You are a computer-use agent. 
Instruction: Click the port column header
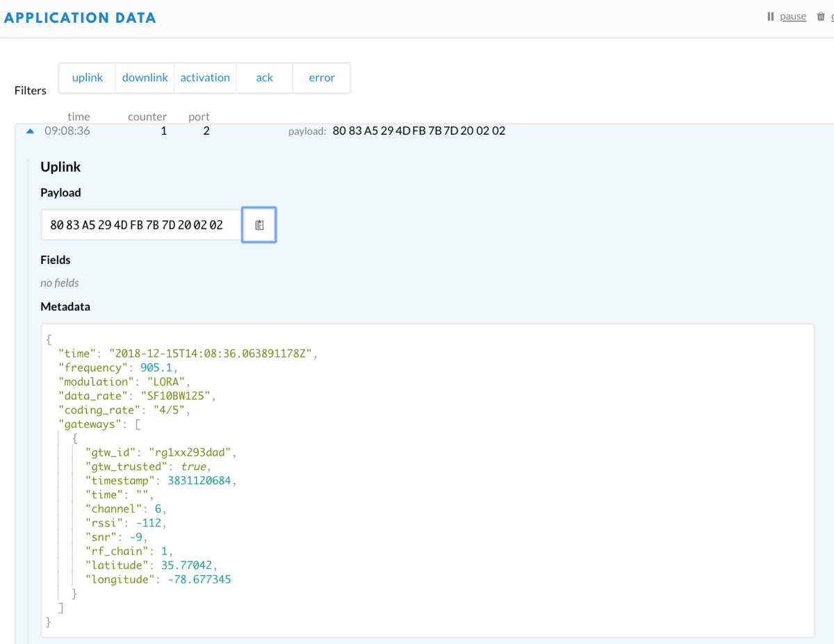pos(199,116)
